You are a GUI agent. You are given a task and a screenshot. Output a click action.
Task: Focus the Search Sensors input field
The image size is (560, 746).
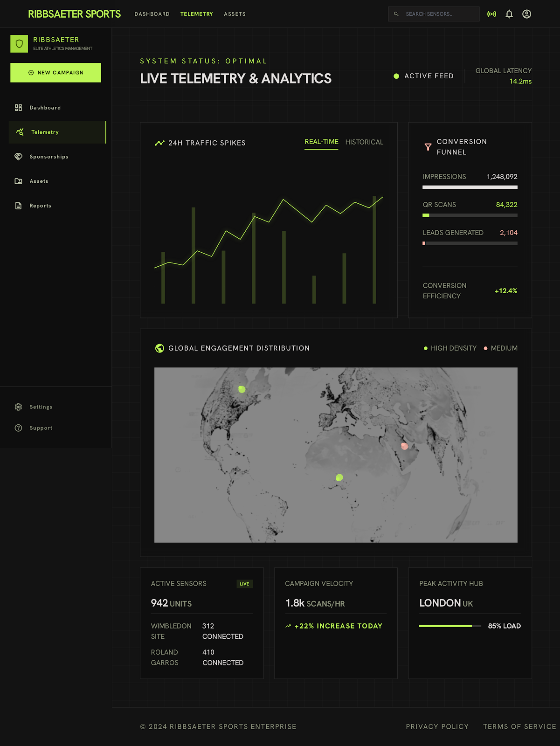pos(434,14)
